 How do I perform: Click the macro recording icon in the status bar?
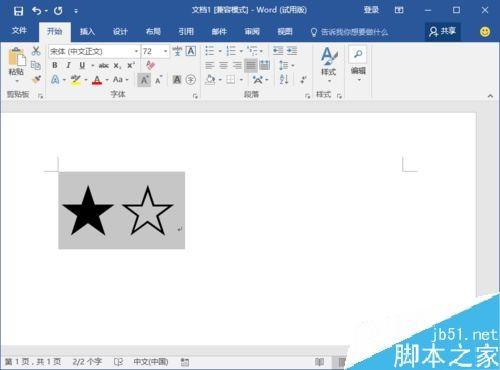[185, 362]
